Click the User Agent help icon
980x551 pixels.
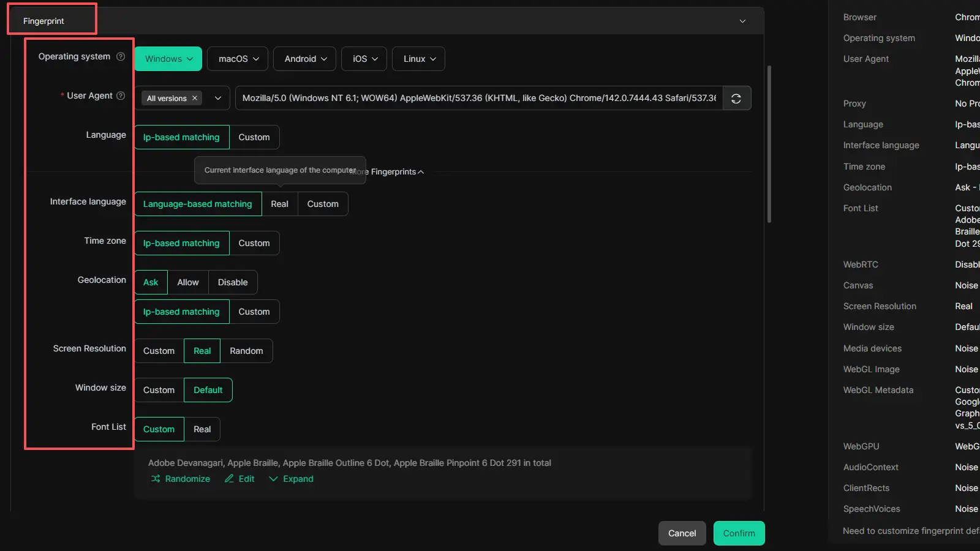tap(121, 96)
